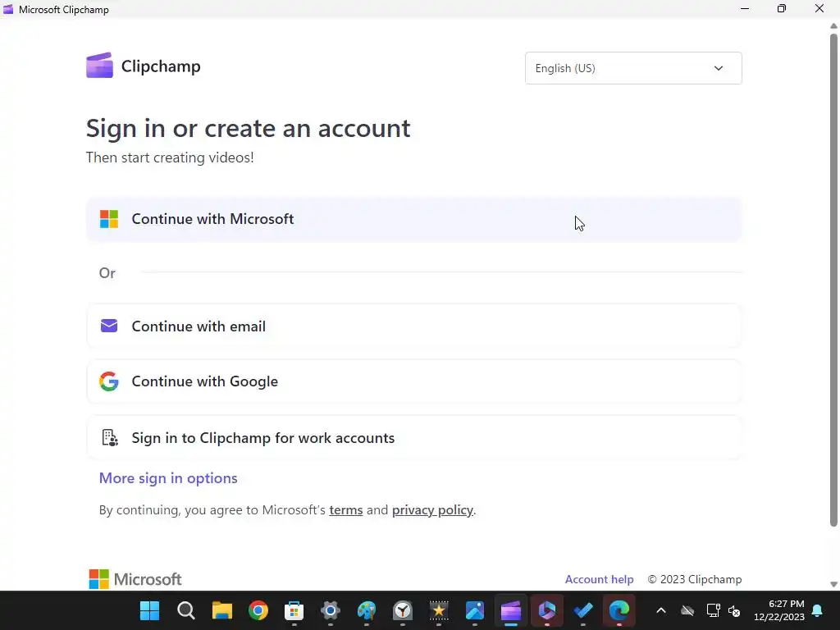Click the muted volume tray icon
Viewport: 840px width, 630px height.
point(734,610)
